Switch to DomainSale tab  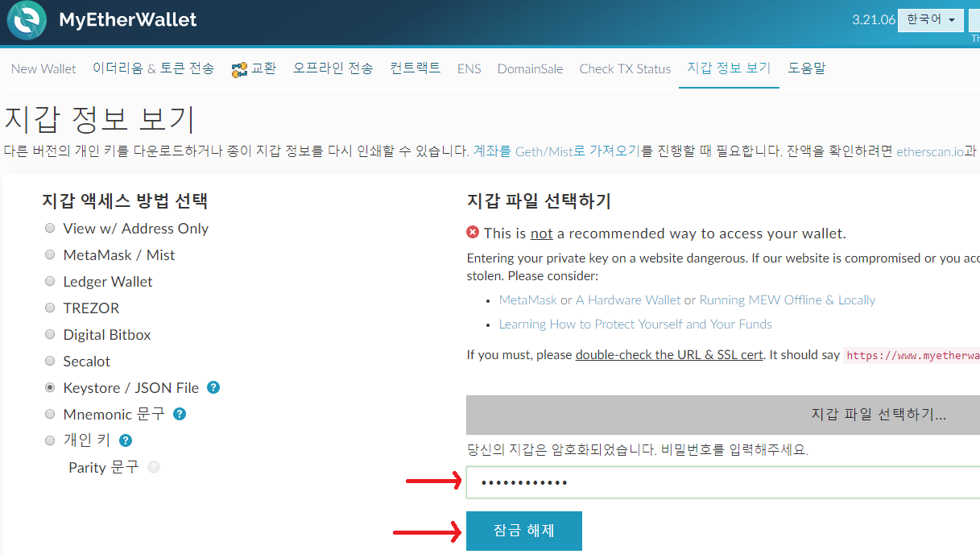pyautogui.click(x=530, y=68)
